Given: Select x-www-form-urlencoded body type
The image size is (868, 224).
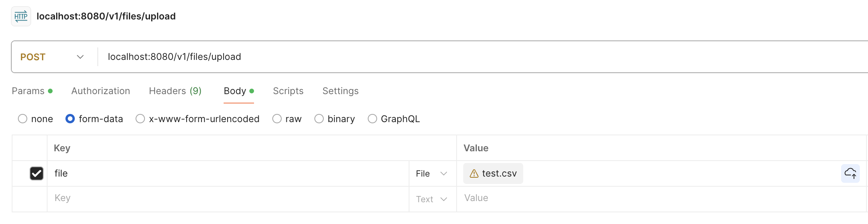Looking at the screenshot, I should pyautogui.click(x=140, y=119).
